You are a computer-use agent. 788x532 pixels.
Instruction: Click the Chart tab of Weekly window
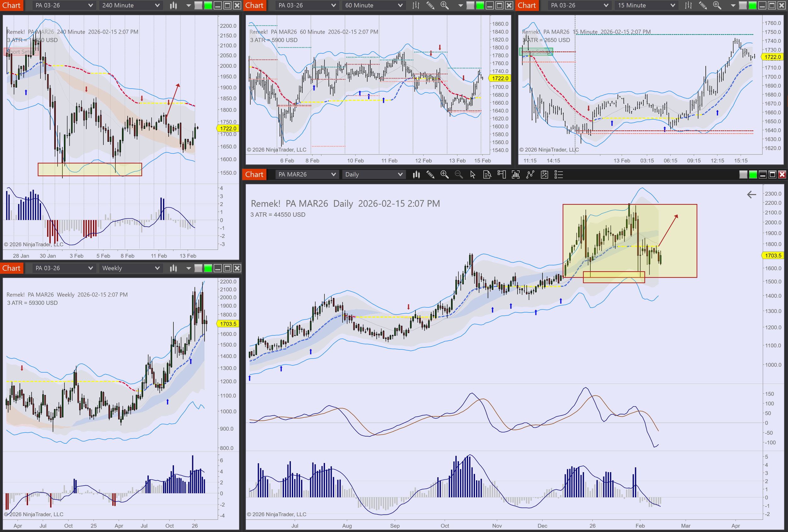coord(12,268)
